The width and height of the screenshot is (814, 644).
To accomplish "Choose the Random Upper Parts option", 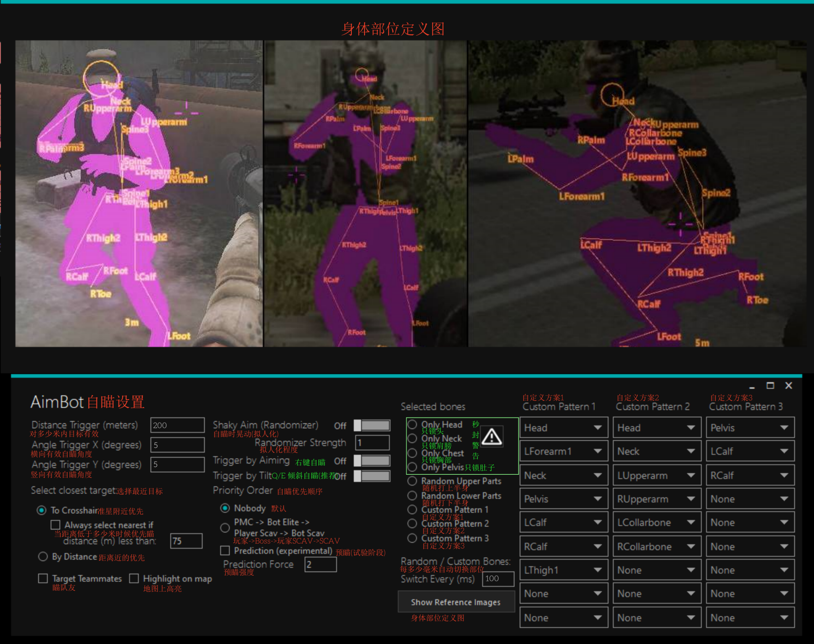I will [x=412, y=481].
